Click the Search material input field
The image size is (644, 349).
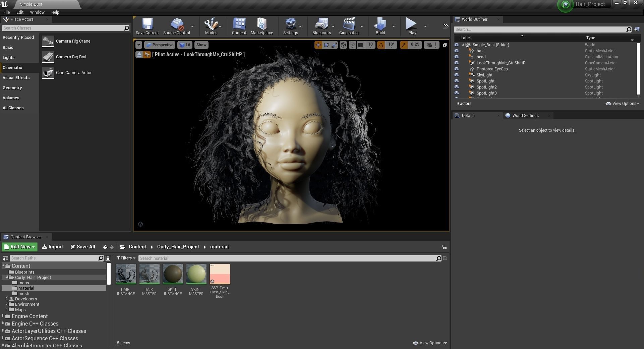290,258
